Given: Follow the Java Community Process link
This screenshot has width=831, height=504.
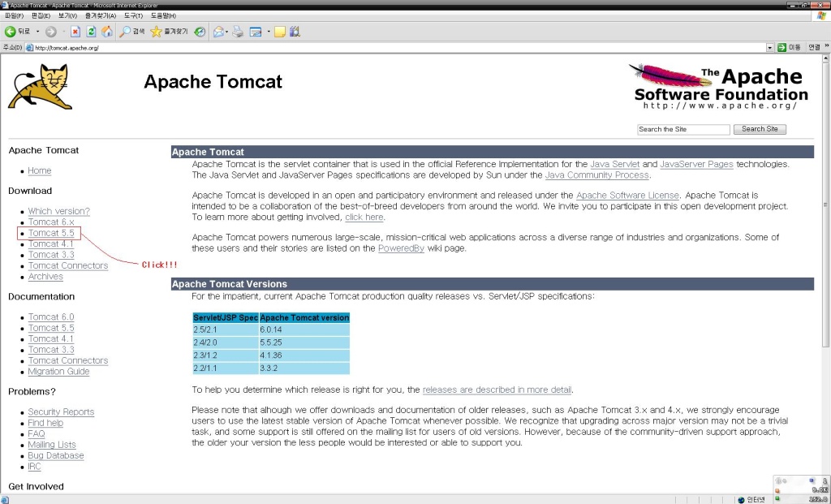Looking at the screenshot, I should point(596,174).
